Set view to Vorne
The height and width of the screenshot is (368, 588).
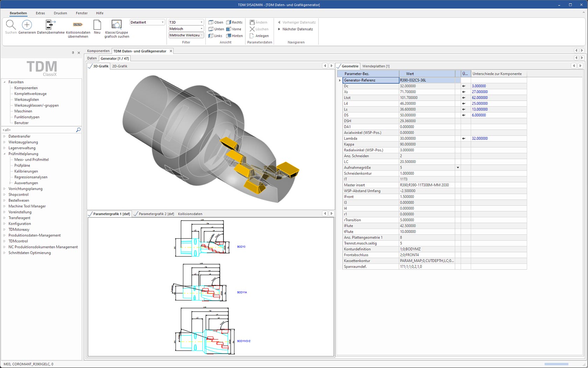(x=234, y=29)
